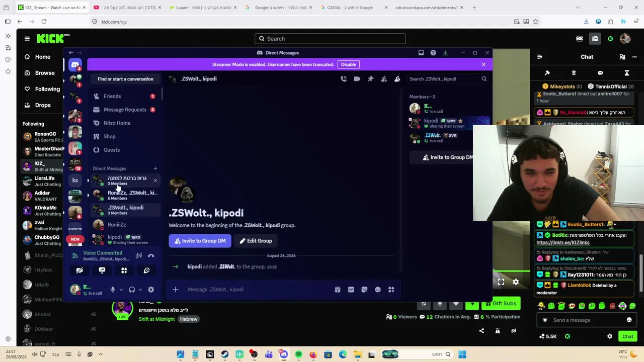644x362 pixels.
Task: Open Kick chat settings gear
Action: pos(610,336)
